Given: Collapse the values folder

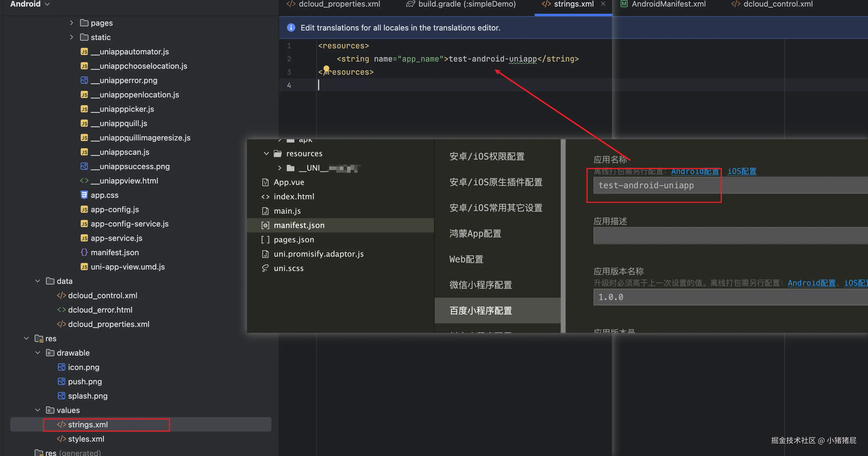Looking at the screenshot, I should [x=38, y=410].
